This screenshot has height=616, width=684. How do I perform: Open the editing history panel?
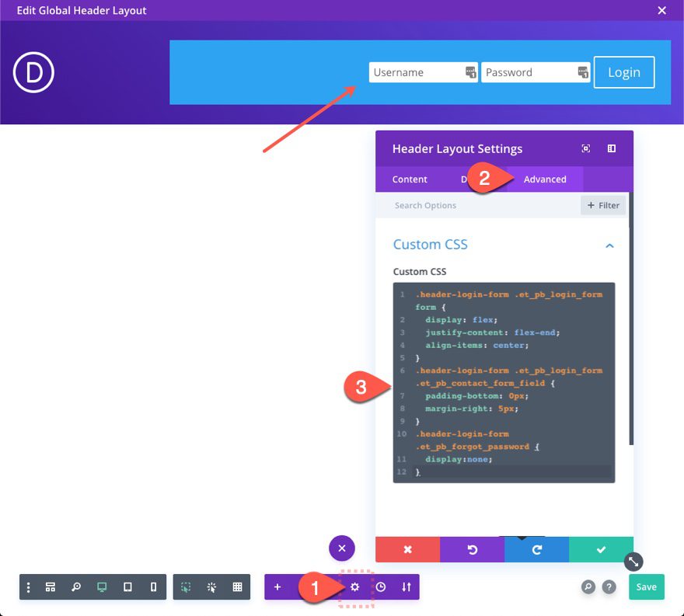381,587
